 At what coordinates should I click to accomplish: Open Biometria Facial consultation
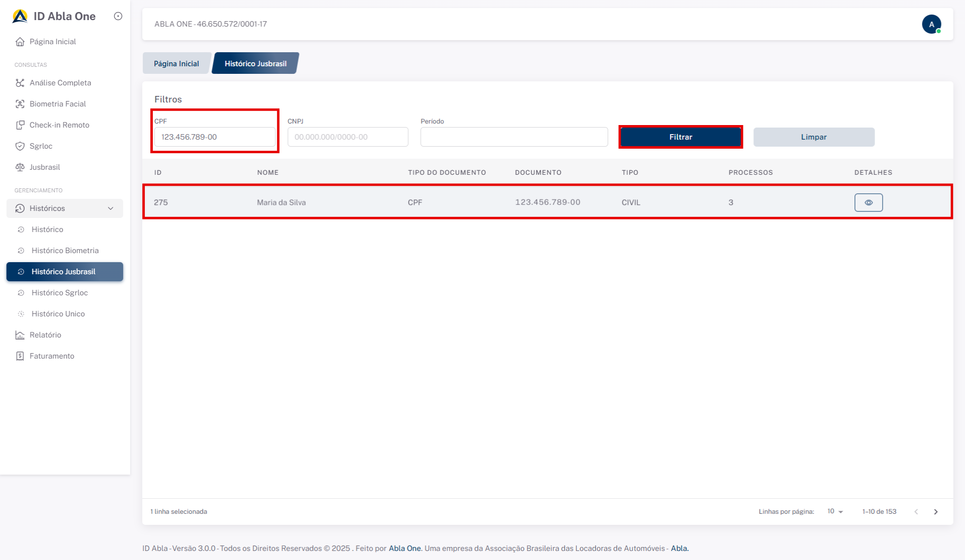click(x=57, y=104)
